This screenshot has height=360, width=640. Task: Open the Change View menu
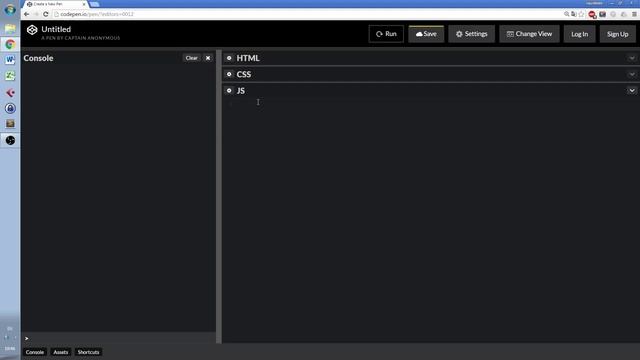coord(529,34)
